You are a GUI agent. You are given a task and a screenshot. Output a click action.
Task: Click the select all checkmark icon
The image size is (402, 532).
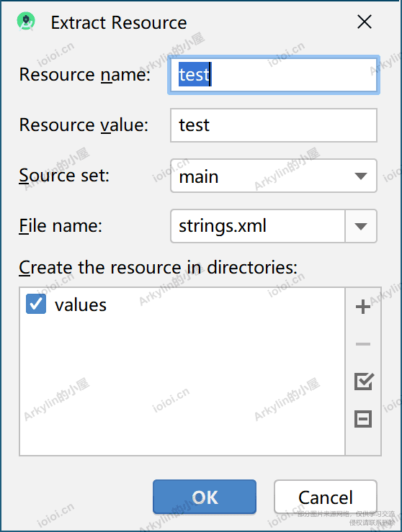[x=364, y=382]
